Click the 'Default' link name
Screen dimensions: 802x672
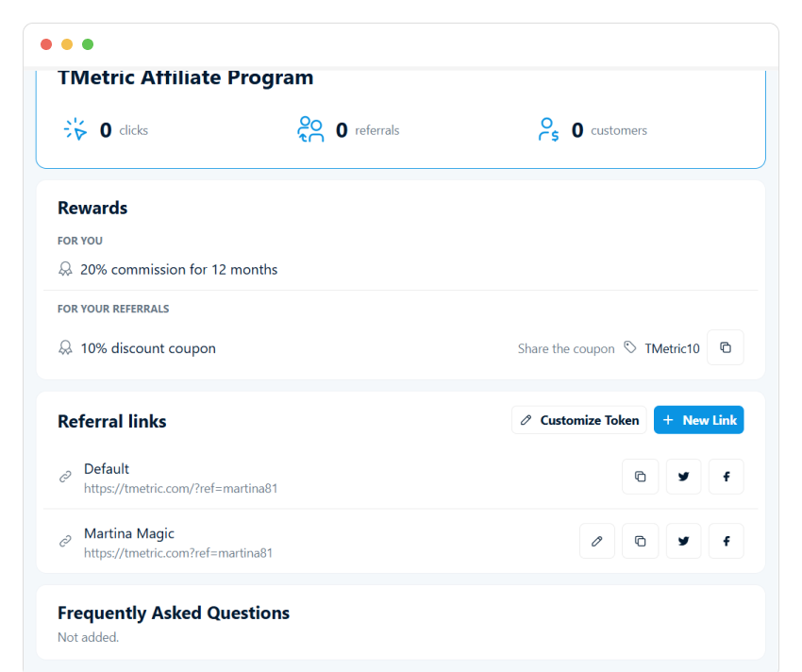[107, 469]
